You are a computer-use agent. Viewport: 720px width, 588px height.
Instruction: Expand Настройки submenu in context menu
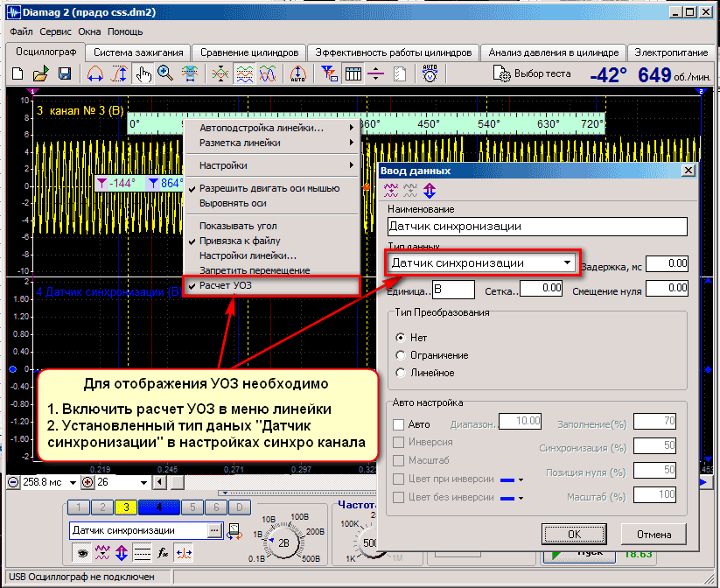[x=271, y=165]
